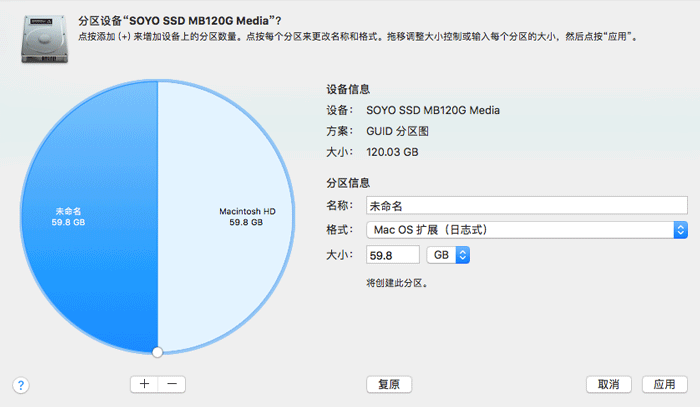
Task: Open the 格式 Mac OS 扩展 dropdown
Action: pyautogui.click(x=527, y=231)
